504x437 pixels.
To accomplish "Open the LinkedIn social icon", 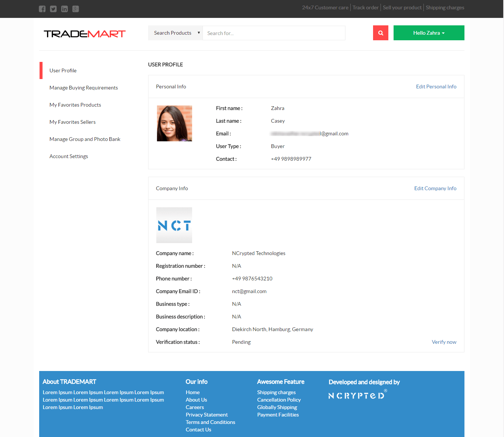I will click(x=65, y=9).
